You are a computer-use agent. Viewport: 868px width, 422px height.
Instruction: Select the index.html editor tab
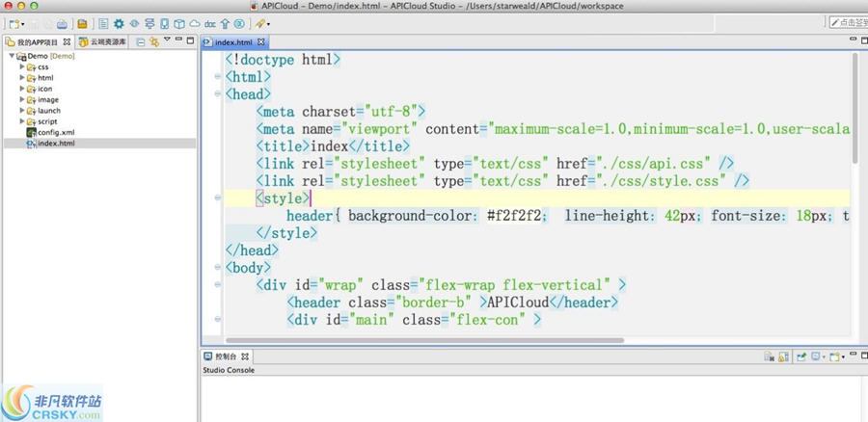click(233, 42)
